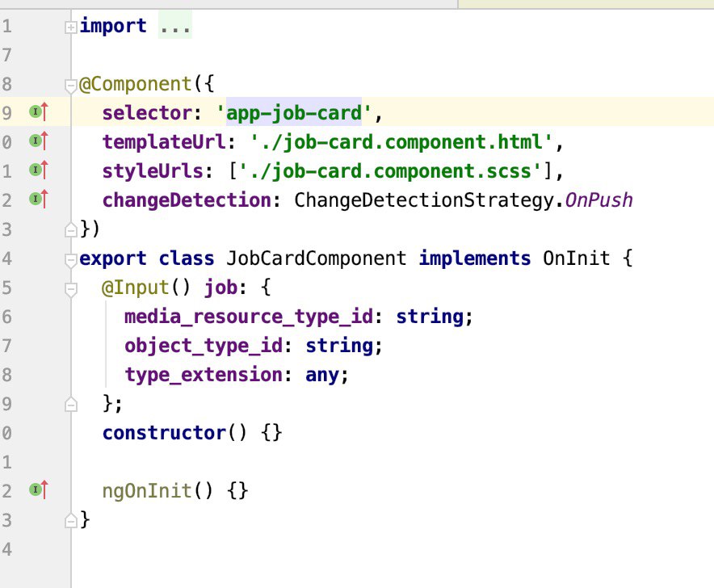Collapse the @Component decorator fold marker
Screen dimensions: 714x588
tap(70, 86)
